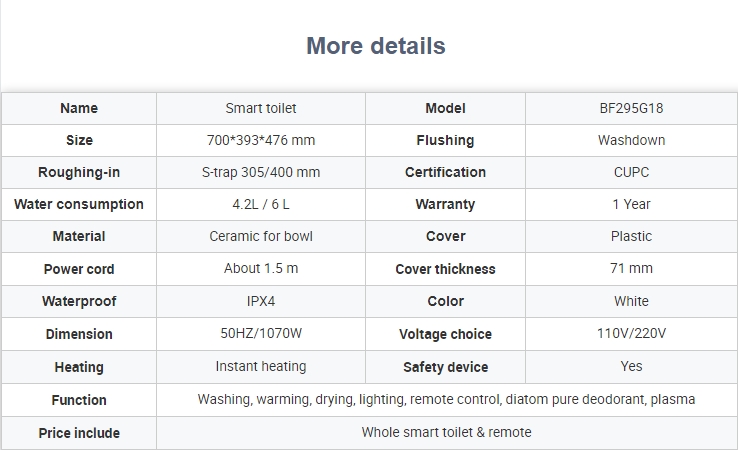738x450 pixels.
Task: Click the Washdown flushing cell
Action: 631,140
